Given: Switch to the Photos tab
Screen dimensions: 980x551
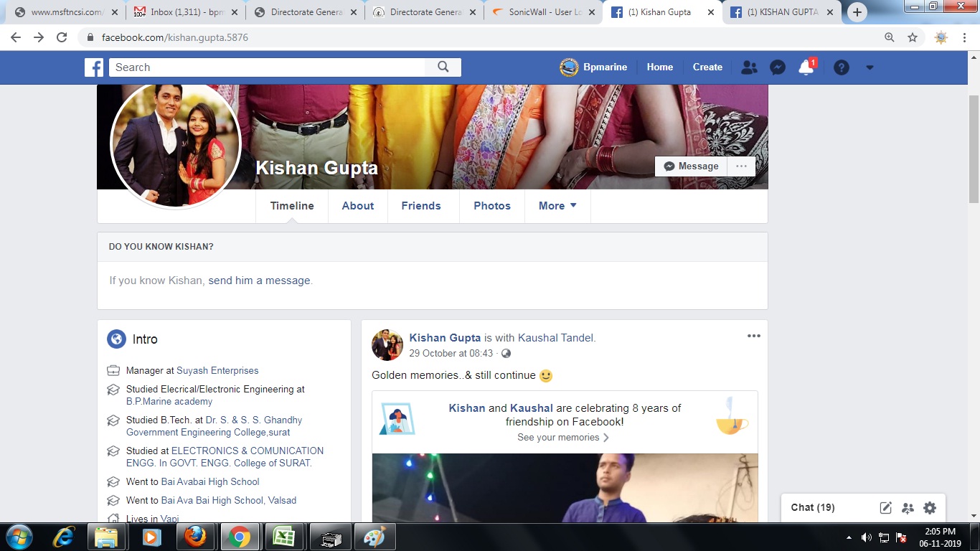Looking at the screenshot, I should pyautogui.click(x=492, y=206).
